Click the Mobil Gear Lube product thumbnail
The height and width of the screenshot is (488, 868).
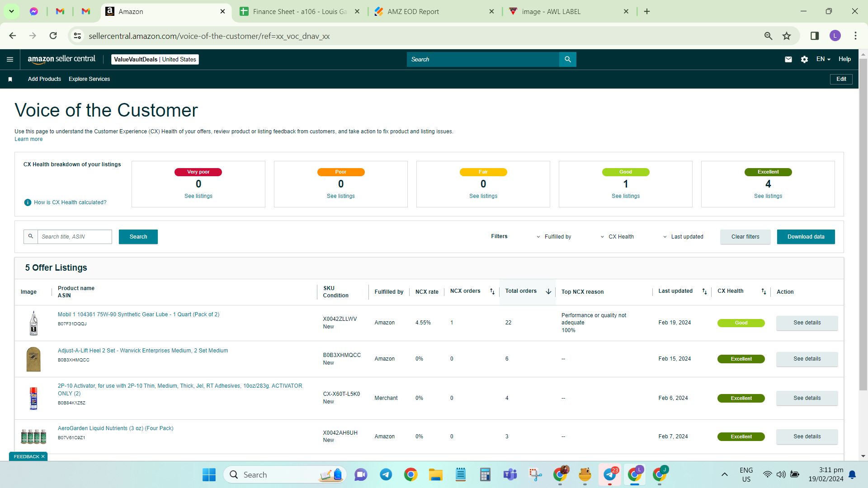[33, 323]
